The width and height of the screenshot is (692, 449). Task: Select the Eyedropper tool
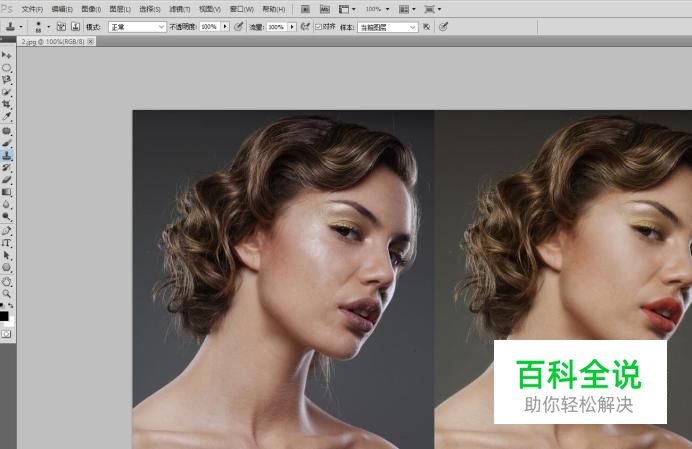pos(6,117)
